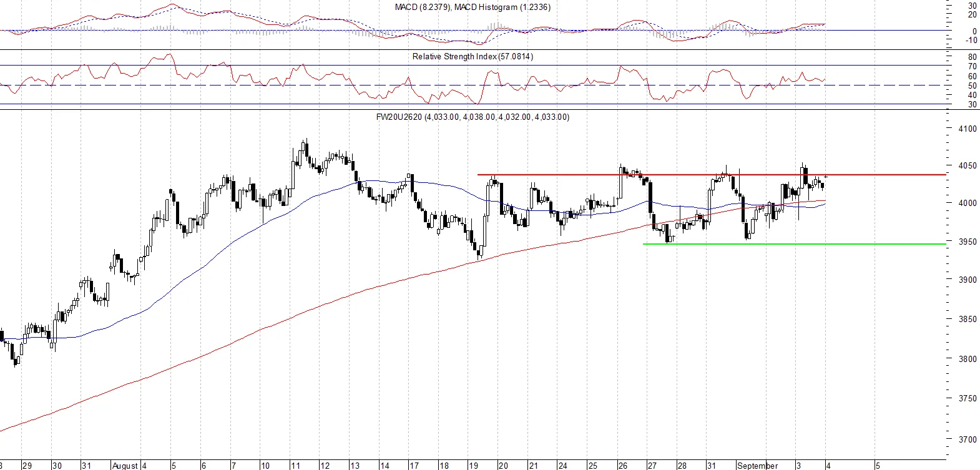Click the 3800 price axis label
This screenshot has width=980, height=470.
pos(968,359)
